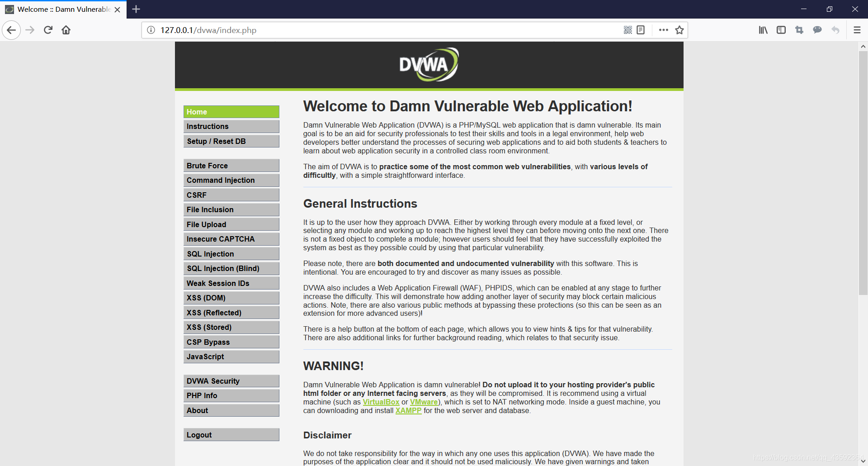Screen dimensions: 868x466
Task: Open the SQL Injection module
Action: (x=231, y=254)
